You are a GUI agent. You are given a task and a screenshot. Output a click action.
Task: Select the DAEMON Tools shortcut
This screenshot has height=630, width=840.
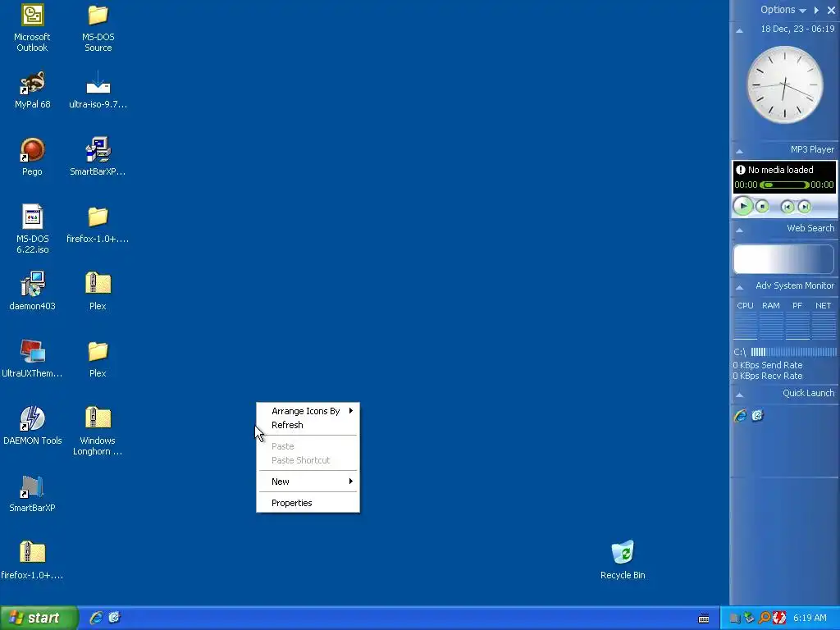tap(32, 418)
